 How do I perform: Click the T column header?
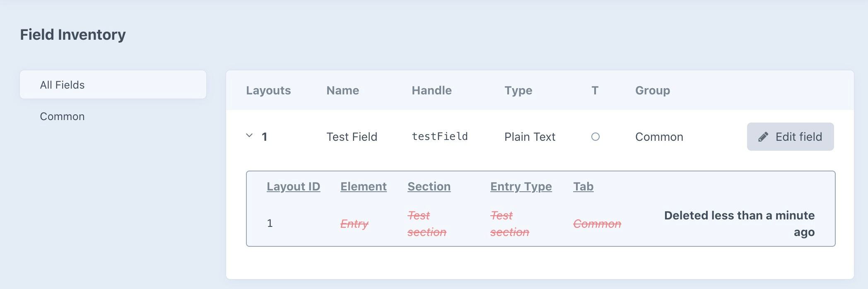tap(594, 90)
